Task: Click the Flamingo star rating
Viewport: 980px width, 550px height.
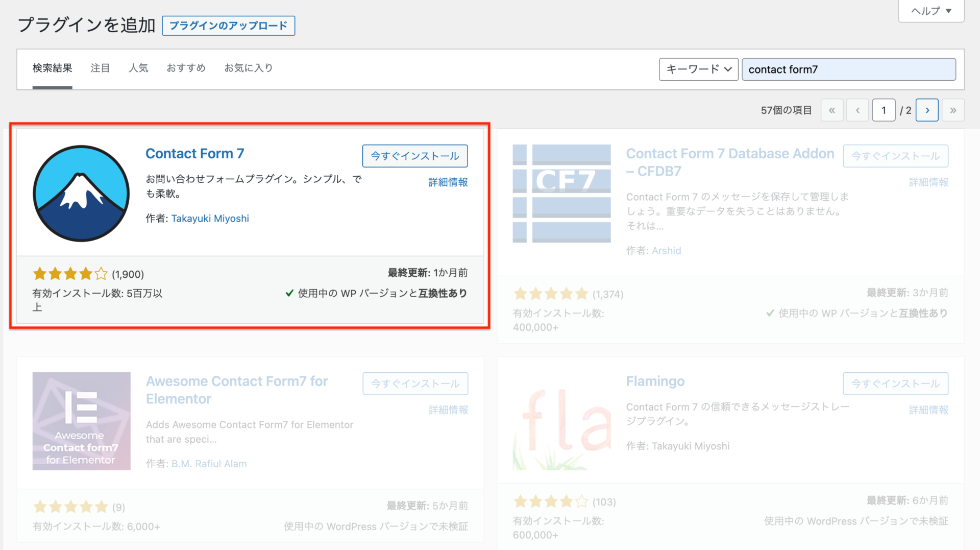Action: (x=551, y=501)
